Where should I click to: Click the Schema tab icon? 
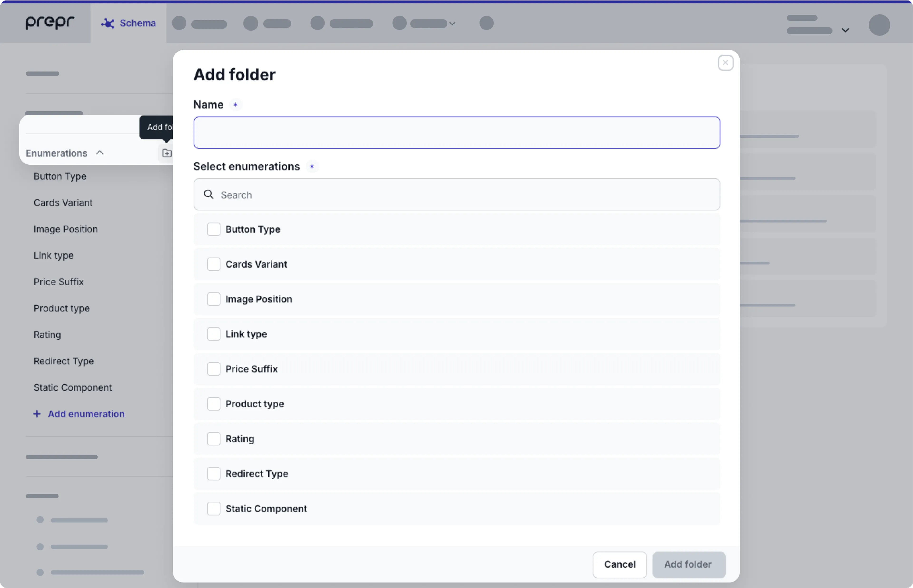point(108,23)
